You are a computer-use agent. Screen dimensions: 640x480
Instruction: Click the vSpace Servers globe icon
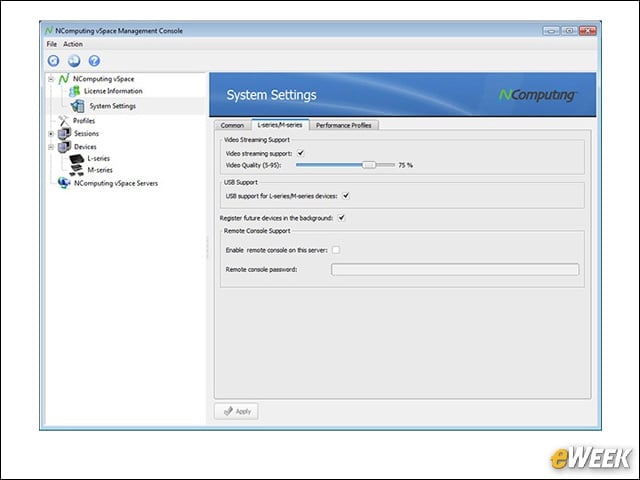pos(64,183)
